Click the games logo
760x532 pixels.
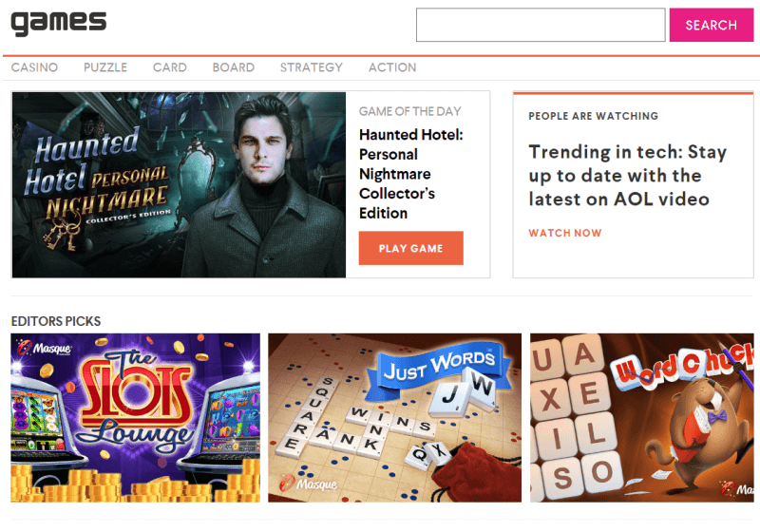(59, 23)
